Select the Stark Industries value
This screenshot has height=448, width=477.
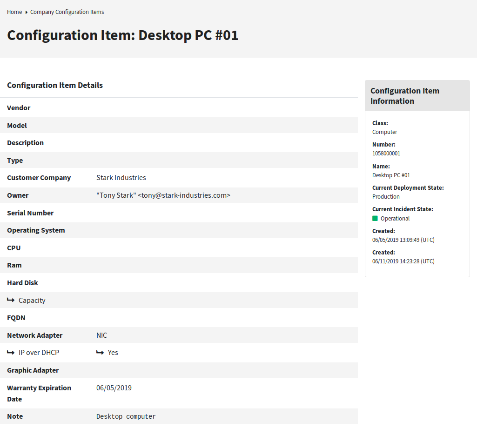(x=121, y=178)
